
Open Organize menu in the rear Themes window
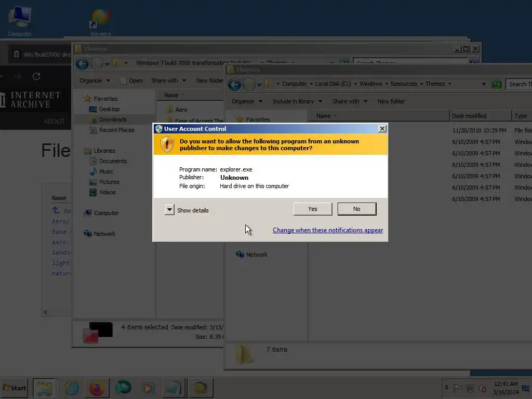coord(95,81)
